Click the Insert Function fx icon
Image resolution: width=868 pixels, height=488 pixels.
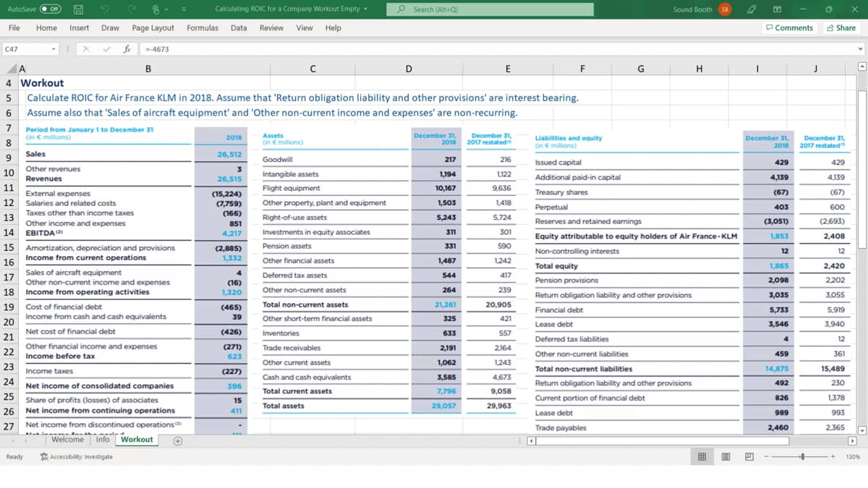pos(127,49)
